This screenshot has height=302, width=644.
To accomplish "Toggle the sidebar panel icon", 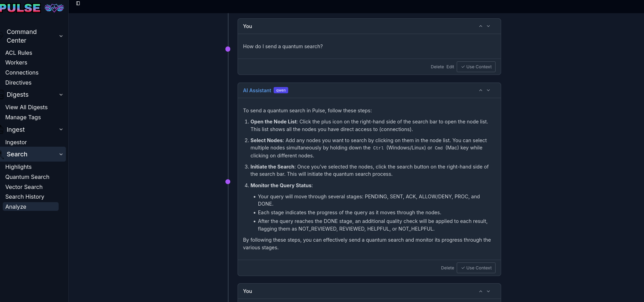I will [x=78, y=3].
